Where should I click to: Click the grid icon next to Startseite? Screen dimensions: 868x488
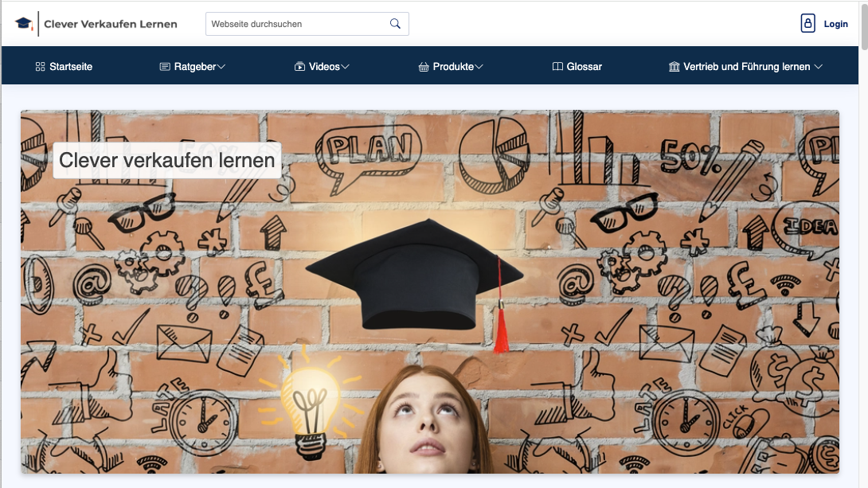pyautogui.click(x=40, y=67)
